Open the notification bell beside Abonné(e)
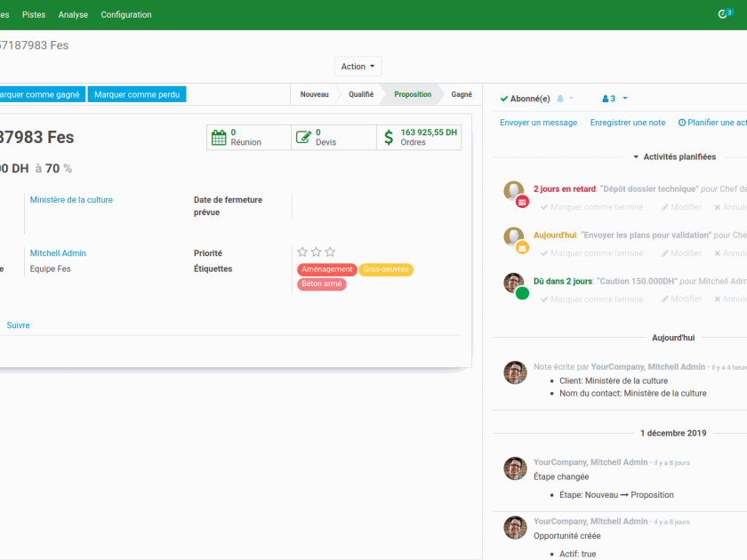Viewport: 747px width, 560px height. coord(561,99)
